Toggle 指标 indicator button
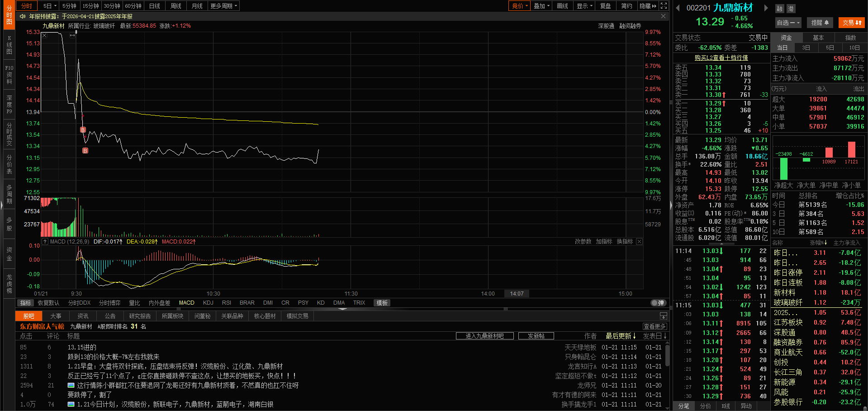 pyautogui.click(x=26, y=303)
